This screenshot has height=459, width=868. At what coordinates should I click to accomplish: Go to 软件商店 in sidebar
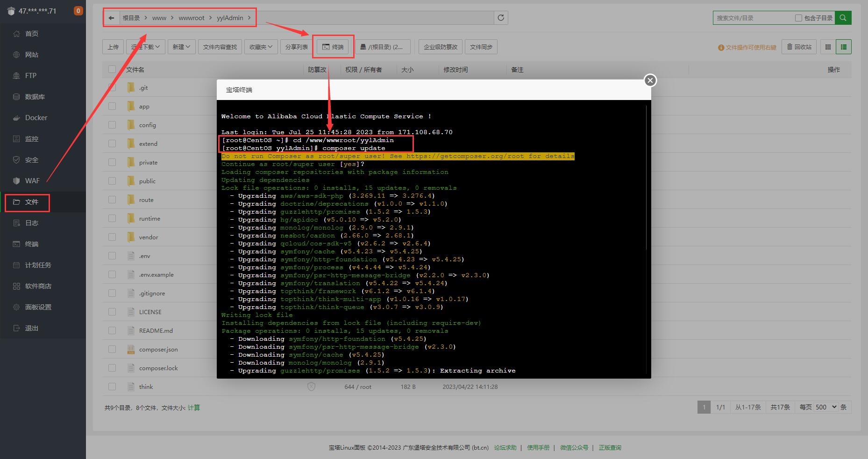38,286
